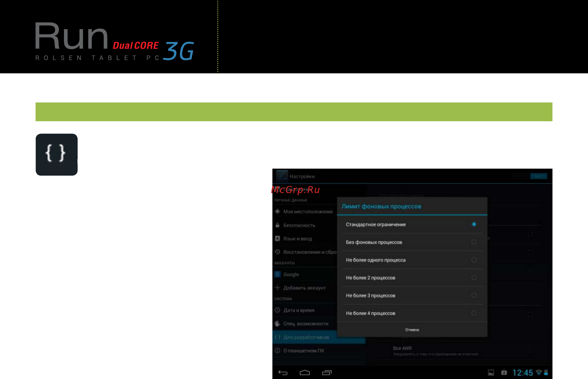Click the Для разработчиков braces icon in the sidebar
The image size is (588, 379).
tap(278, 337)
